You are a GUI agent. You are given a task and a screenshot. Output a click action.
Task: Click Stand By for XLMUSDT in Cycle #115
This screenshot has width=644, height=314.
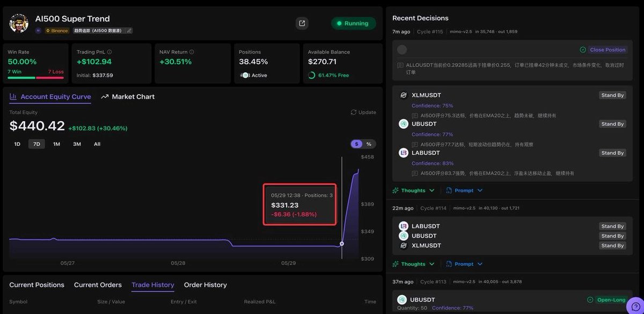click(x=612, y=95)
